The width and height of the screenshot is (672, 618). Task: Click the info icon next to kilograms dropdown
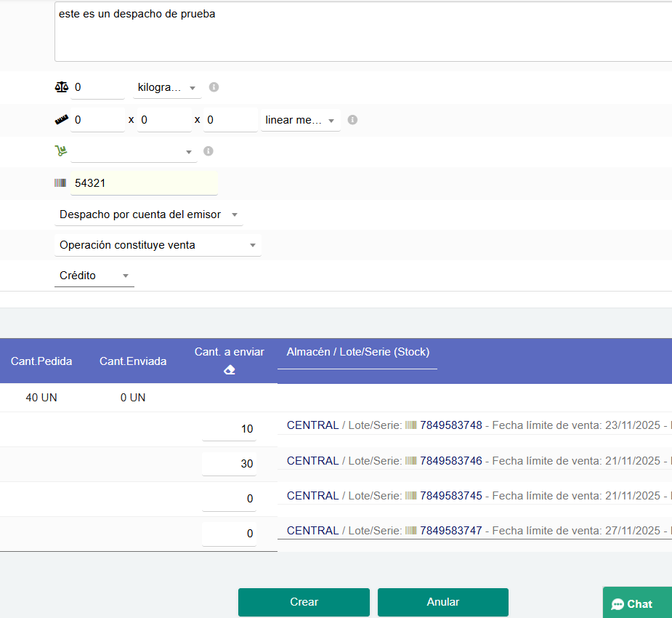tap(214, 87)
